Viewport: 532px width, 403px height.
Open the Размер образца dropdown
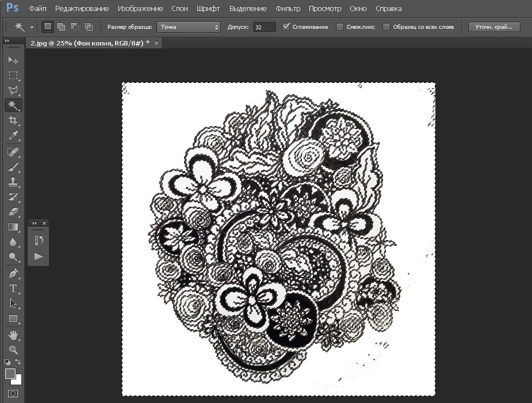coord(189,27)
